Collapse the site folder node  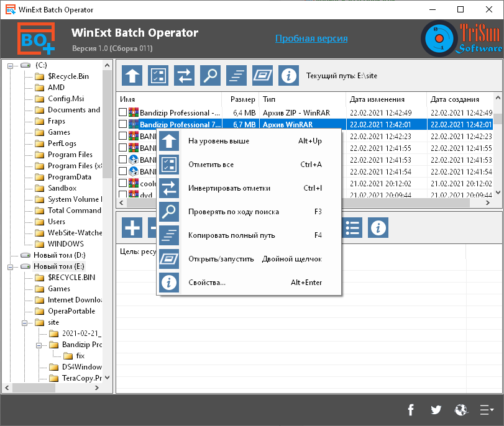[x=24, y=323]
